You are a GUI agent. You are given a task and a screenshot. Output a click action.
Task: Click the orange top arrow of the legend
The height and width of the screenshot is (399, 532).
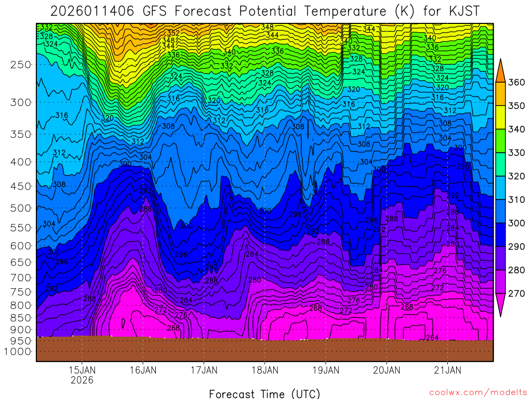500,73
